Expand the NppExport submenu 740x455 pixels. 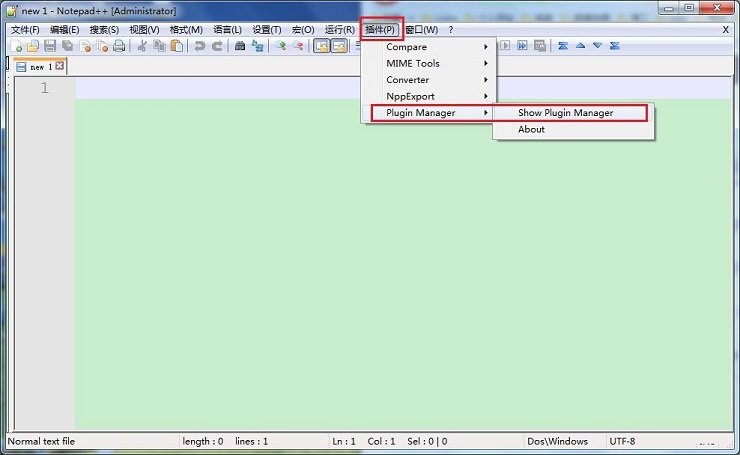coord(429,96)
